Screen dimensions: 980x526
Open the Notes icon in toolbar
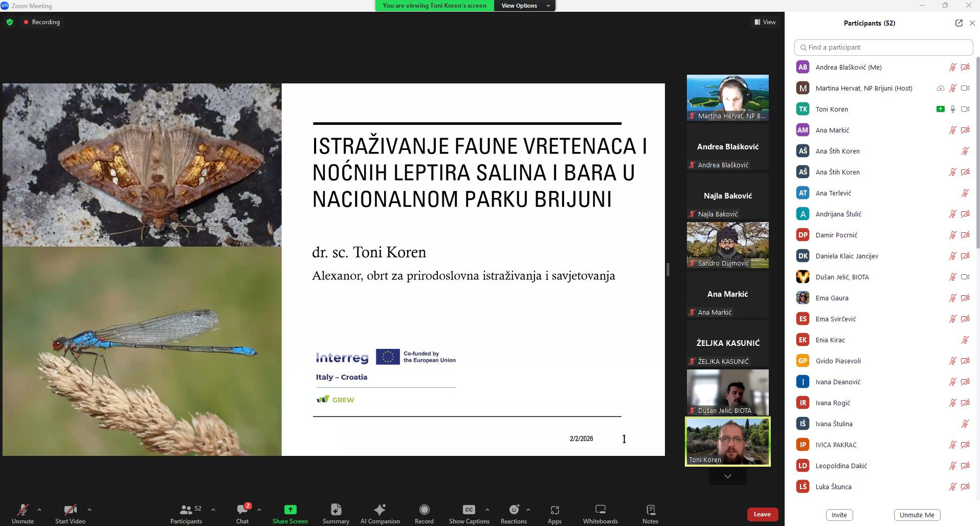[650, 513]
